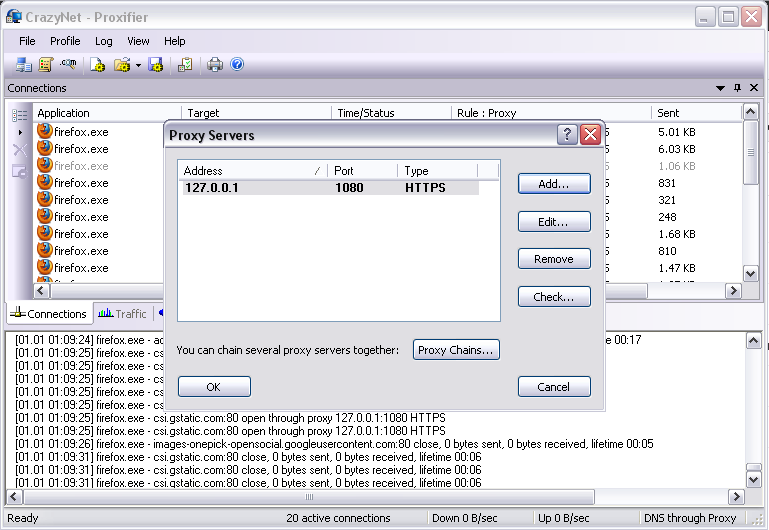Open the Connections panel dropdown menu
This screenshot has height=530, width=769.
[720, 88]
